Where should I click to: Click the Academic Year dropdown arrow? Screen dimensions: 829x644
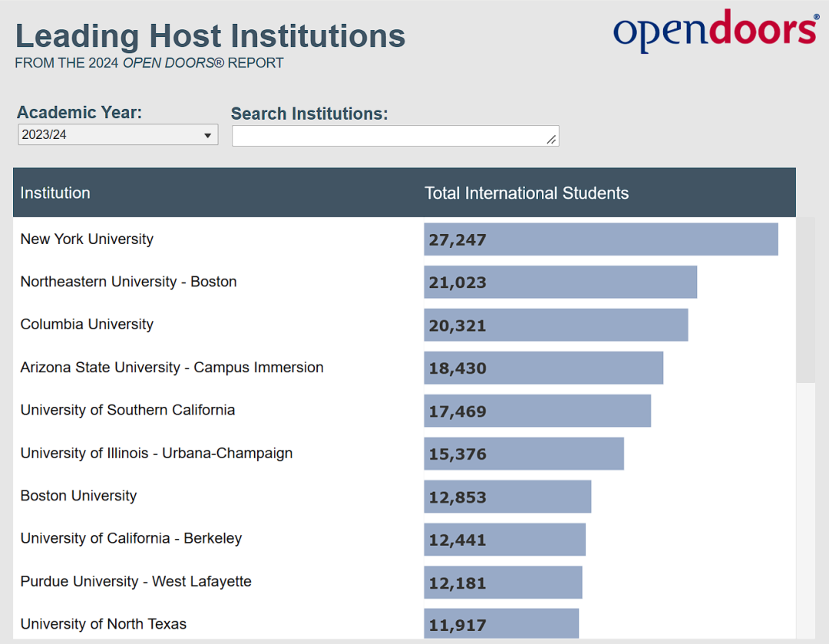tap(208, 136)
